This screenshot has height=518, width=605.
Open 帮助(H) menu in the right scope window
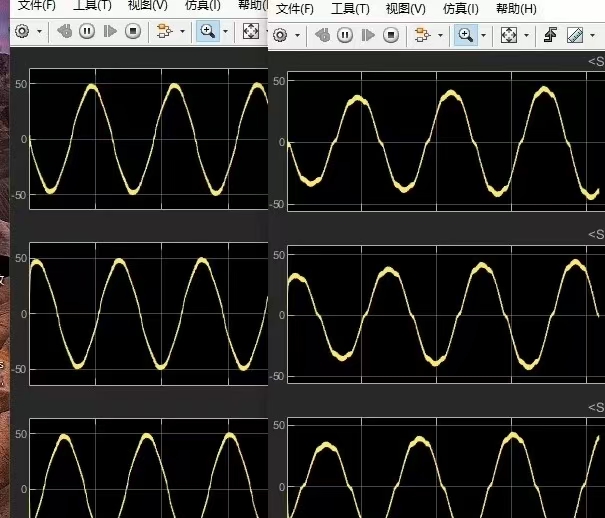[x=516, y=9]
